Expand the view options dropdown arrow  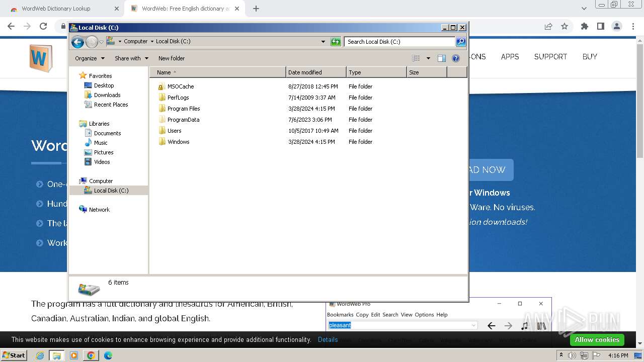(x=428, y=58)
